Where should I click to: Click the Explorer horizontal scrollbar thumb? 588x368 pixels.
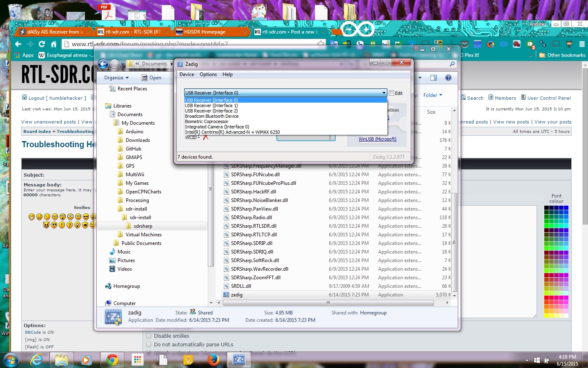tap(328, 303)
